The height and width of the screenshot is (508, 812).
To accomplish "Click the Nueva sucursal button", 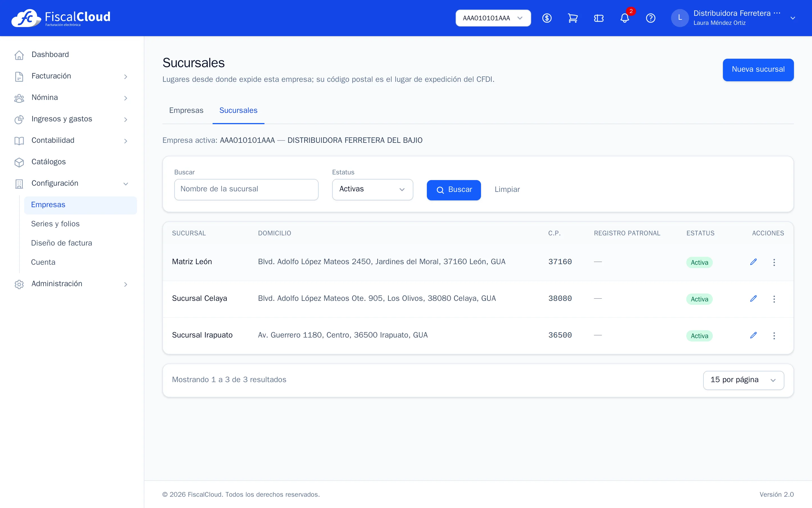I will [758, 69].
